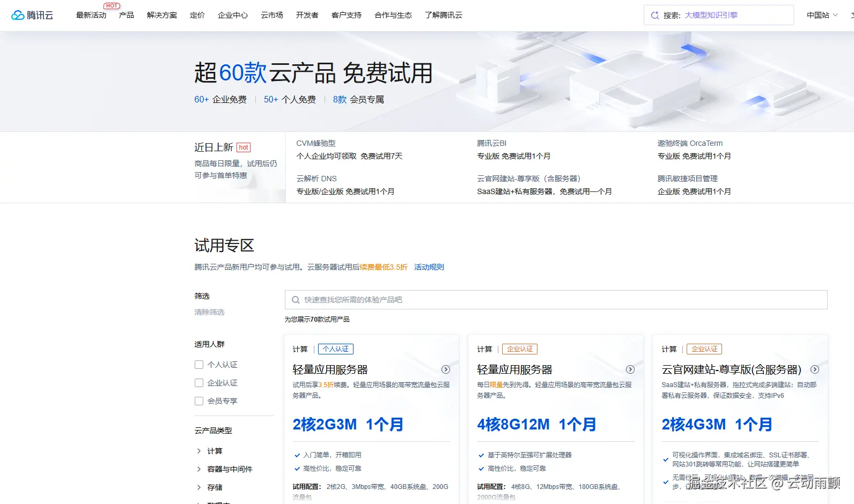Open 云市场 menu item
Screen dimensions: 854x504
272,15
